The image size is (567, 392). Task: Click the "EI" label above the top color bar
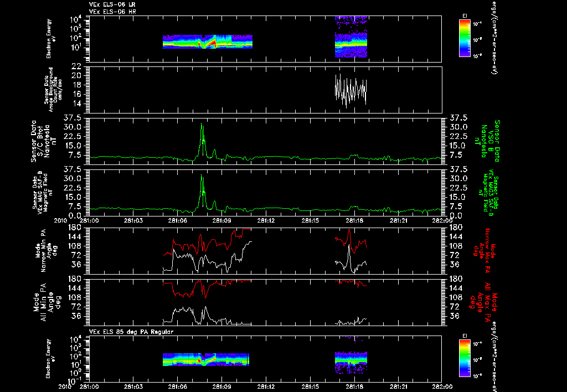465,16
